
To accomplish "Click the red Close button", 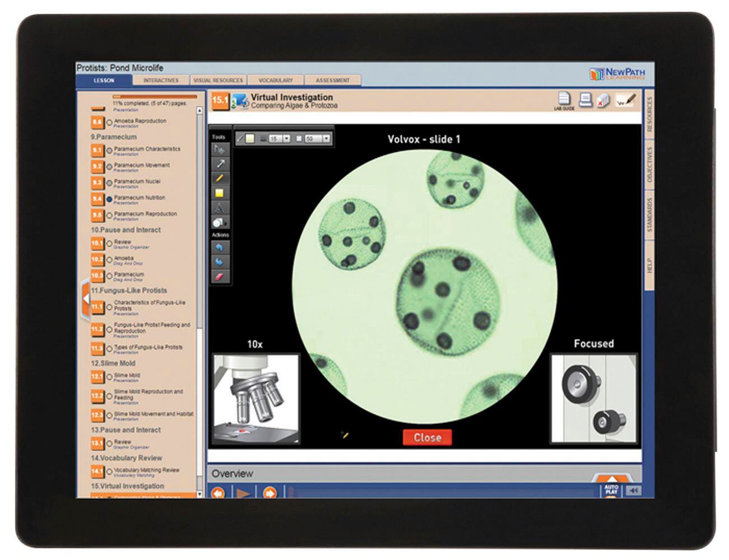I will click(427, 437).
